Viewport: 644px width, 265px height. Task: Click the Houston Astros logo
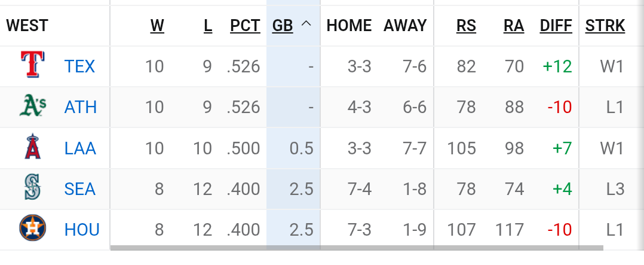point(33,229)
